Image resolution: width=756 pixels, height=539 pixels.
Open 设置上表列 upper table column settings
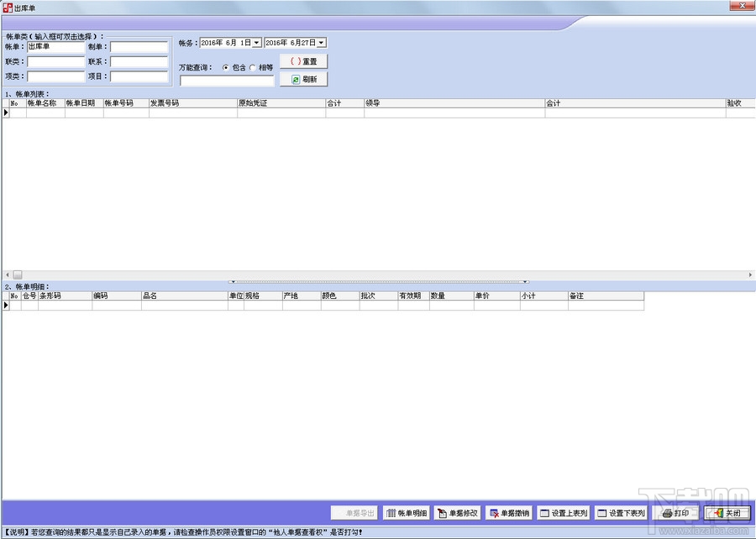coord(563,513)
